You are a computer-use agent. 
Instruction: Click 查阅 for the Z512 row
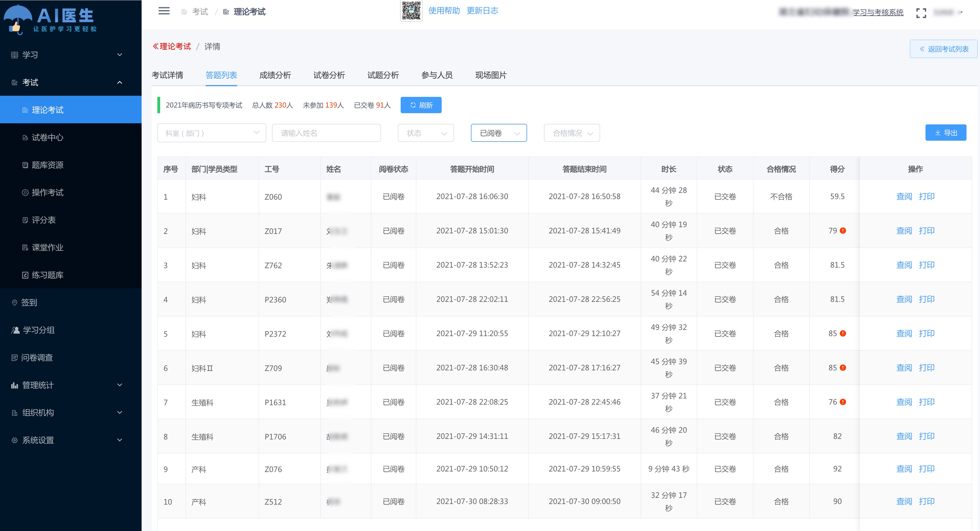coord(904,501)
